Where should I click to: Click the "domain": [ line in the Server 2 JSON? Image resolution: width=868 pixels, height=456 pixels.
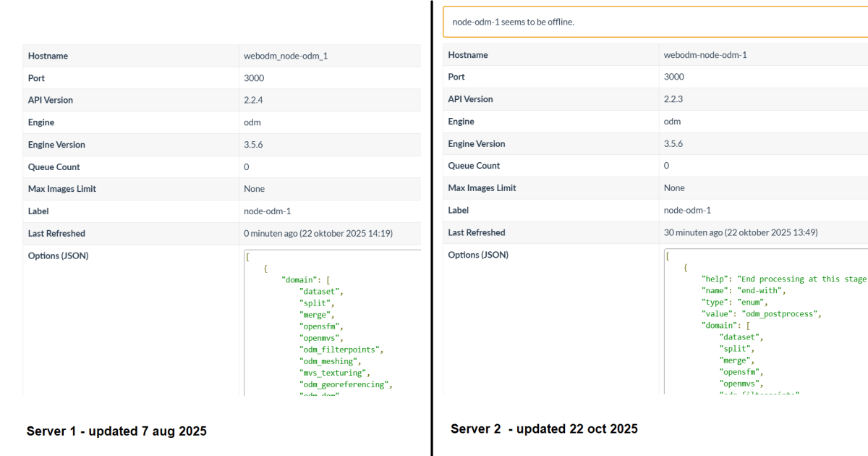[726, 326]
